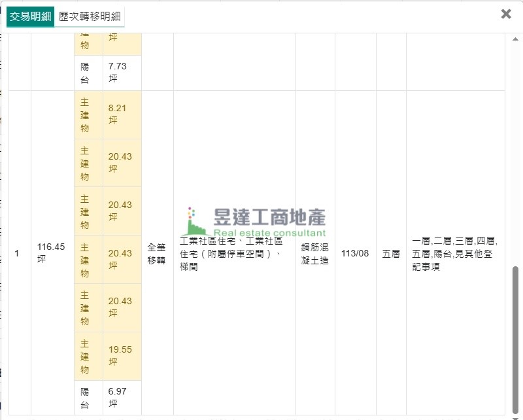Viewport: 523px width, 420px height.
Task: Select the 工業社區住宅 usage description cell
Action: [x=233, y=253]
